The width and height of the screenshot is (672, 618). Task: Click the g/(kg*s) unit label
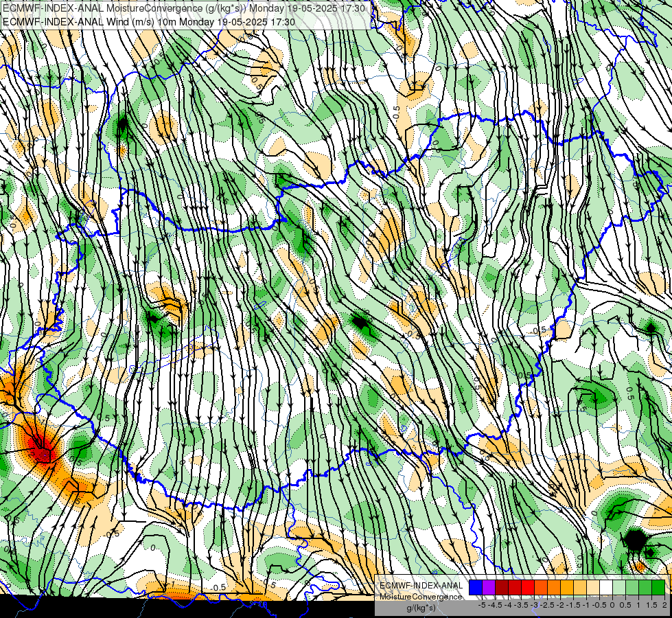(421, 608)
